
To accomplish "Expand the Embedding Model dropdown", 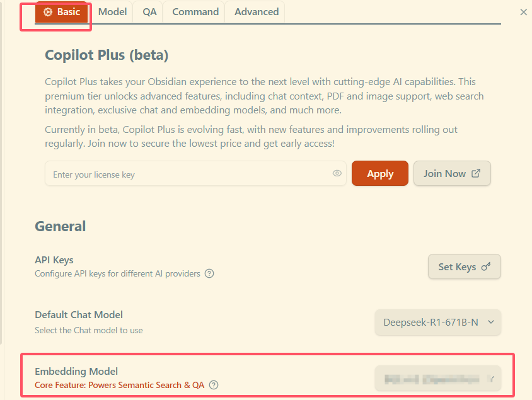I will 437,379.
